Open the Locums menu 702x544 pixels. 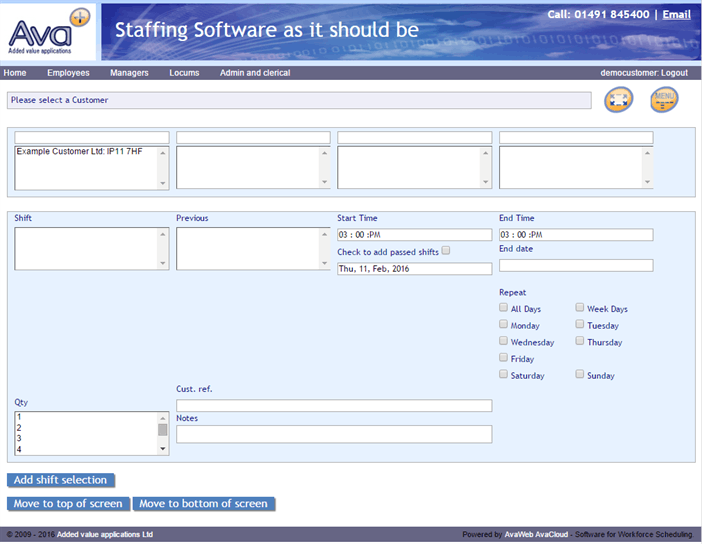click(184, 73)
